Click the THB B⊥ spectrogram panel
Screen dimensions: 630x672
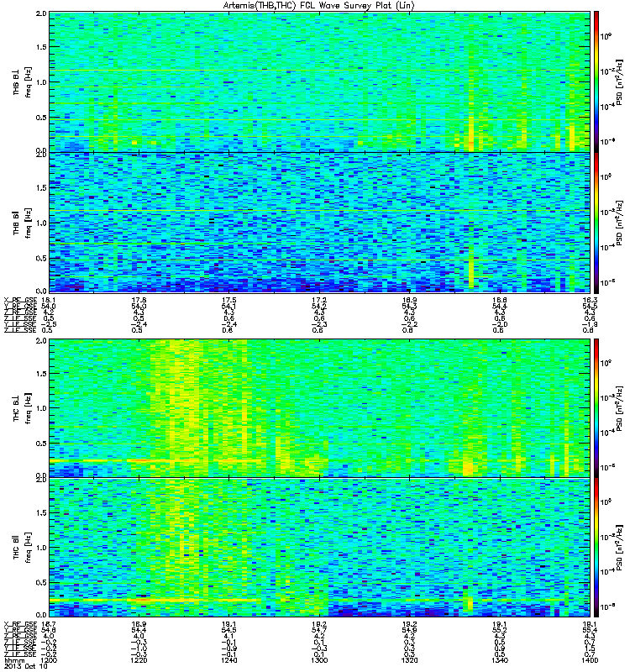pyautogui.click(x=319, y=81)
